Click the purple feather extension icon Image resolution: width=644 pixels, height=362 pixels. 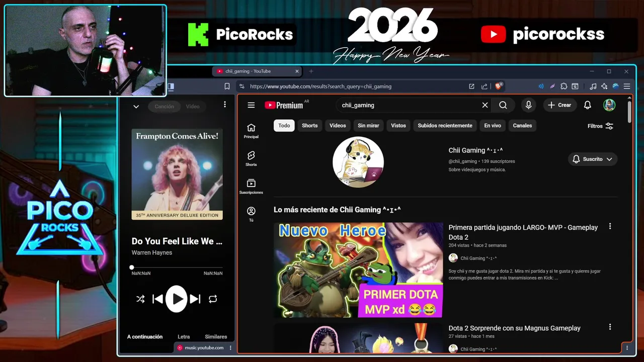(x=552, y=86)
